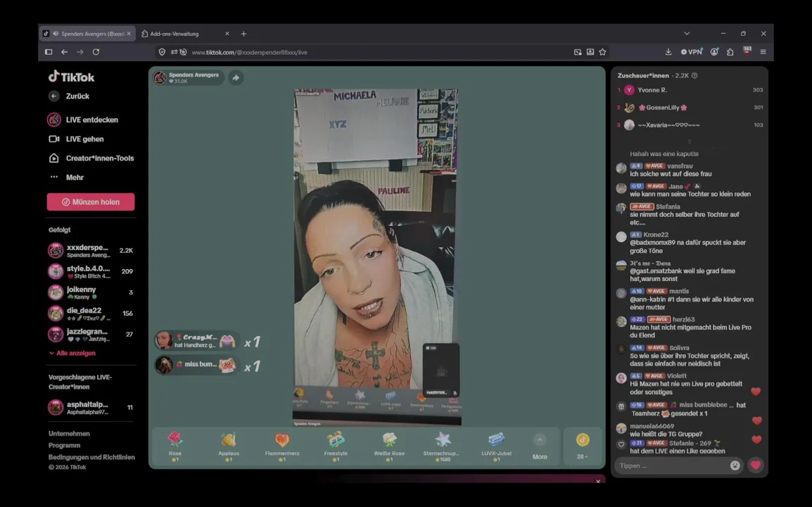Open Creator*innen-Tools
Image resolution: width=812 pixels, height=507 pixels.
click(x=91, y=158)
